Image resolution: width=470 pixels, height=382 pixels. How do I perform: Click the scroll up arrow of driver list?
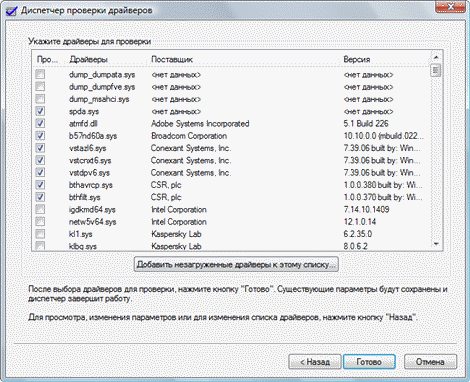coord(436,57)
